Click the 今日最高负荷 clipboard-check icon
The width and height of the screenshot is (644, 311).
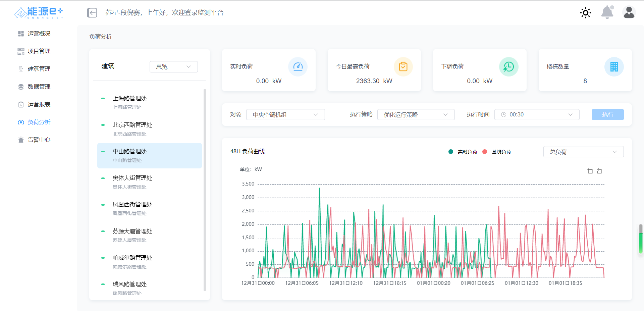click(x=403, y=67)
